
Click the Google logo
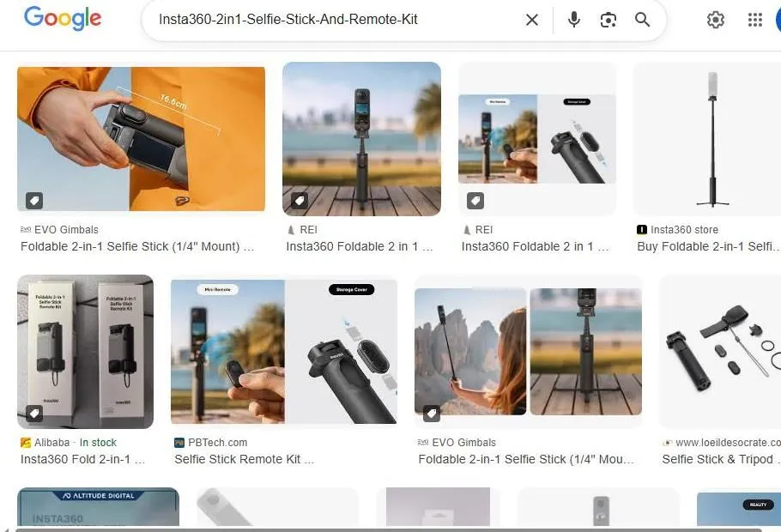(x=63, y=18)
